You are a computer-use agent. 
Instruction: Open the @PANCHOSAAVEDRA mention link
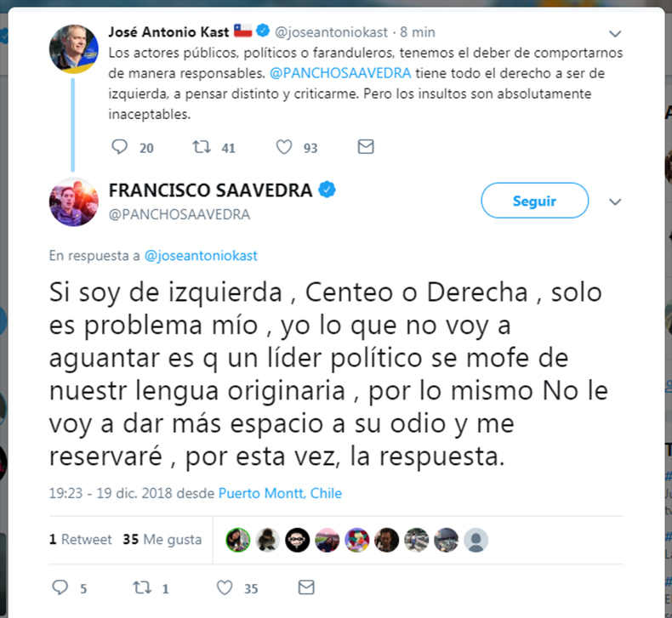(340, 73)
